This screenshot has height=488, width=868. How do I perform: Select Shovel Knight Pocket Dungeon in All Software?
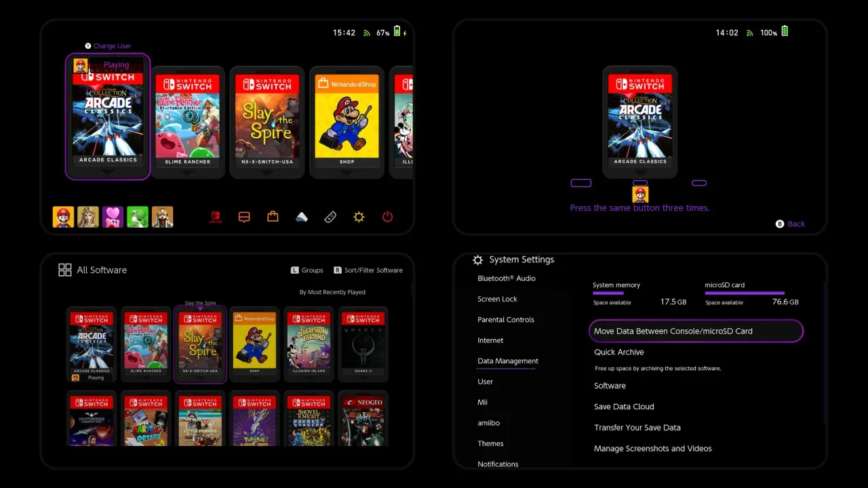coord(309,419)
